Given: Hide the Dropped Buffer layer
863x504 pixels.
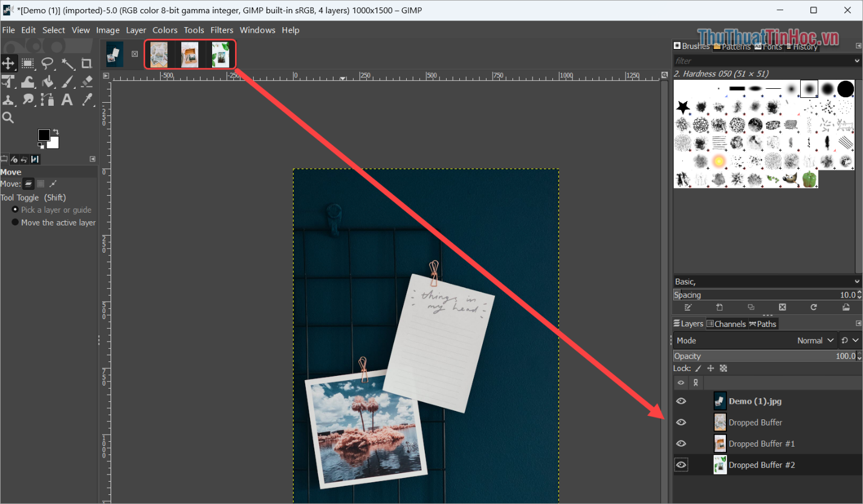Looking at the screenshot, I should click(681, 422).
